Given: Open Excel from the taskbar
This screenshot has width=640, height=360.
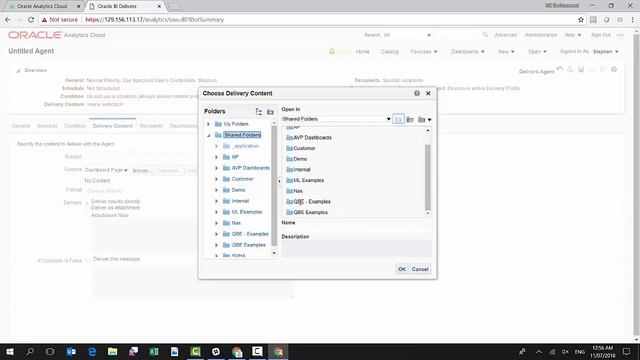Looking at the screenshot, I should [154, 351].
